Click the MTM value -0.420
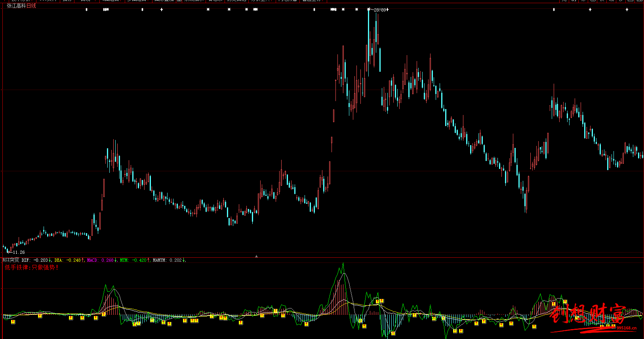Screen dimensions: 644x339 [139, 260]
